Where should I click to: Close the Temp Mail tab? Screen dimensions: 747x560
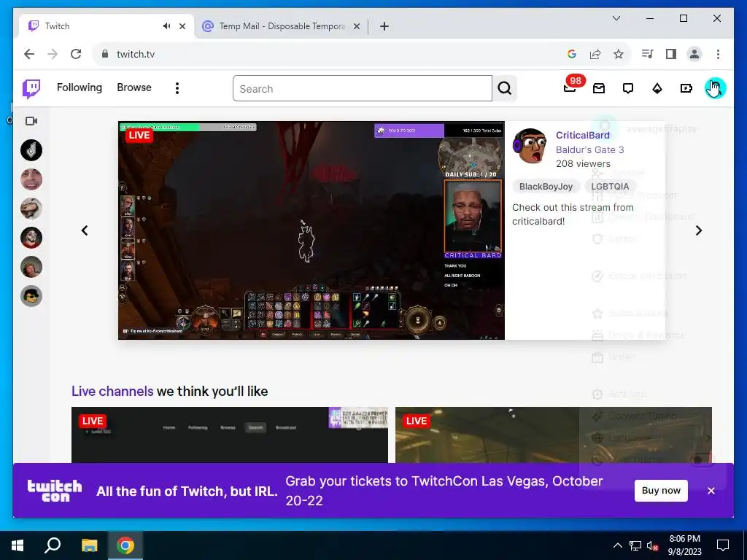[x=356, y=26]
